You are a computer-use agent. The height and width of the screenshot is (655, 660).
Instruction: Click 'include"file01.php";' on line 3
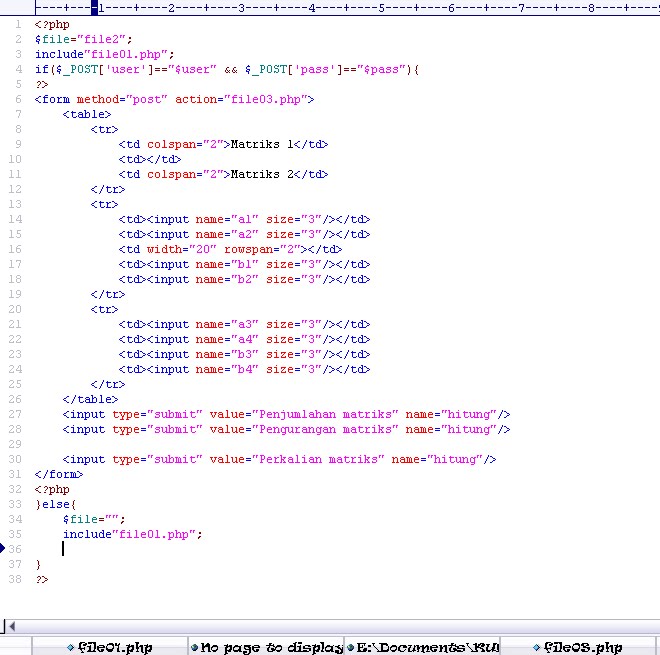[x=104, y=54]
